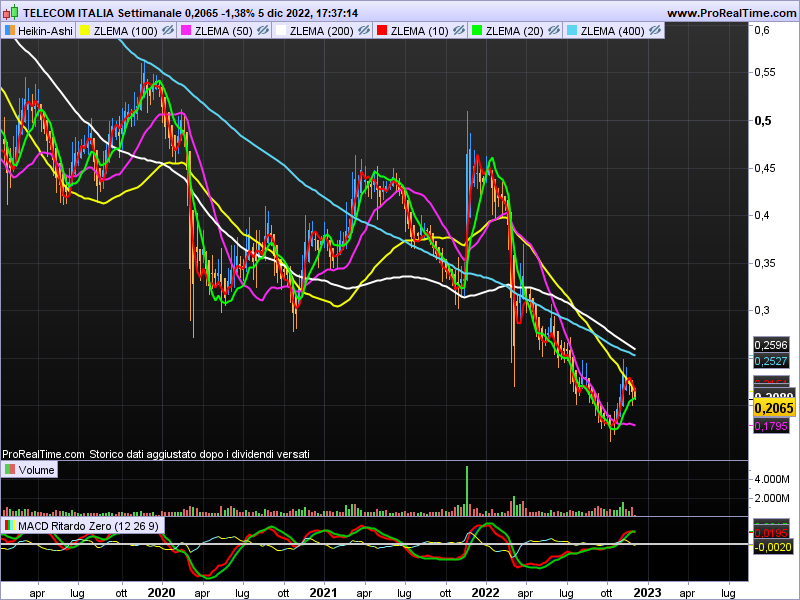The width and height of the screenshot is (800, 600).
Task: Hide the ZLEMA (50) moving average
Action: [264, 31]
